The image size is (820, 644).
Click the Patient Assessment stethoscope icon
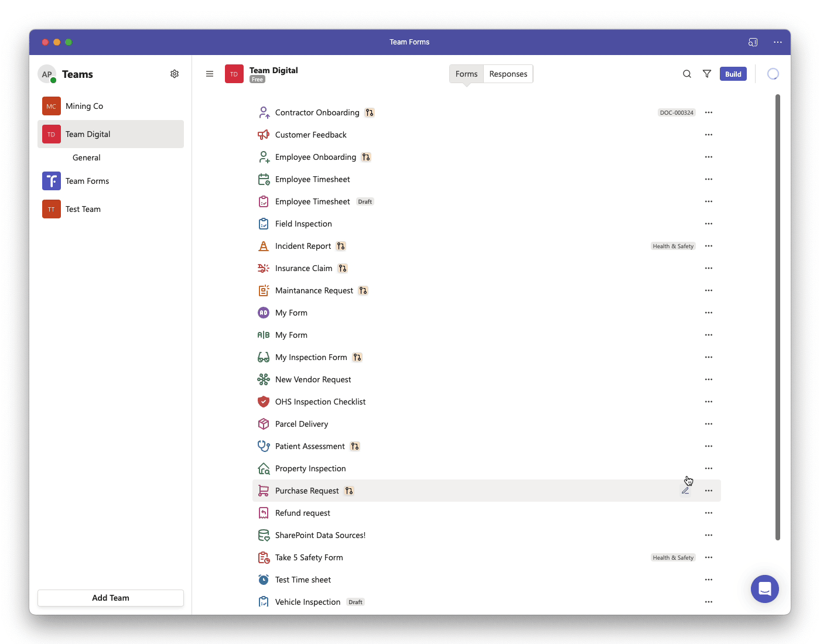pyautogui.click(x=264, y=446)
